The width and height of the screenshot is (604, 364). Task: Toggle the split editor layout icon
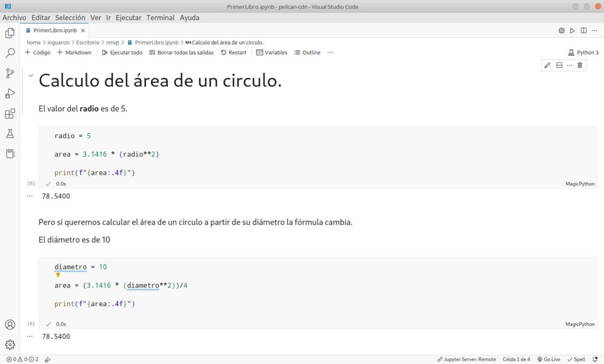tap(583, 30)
